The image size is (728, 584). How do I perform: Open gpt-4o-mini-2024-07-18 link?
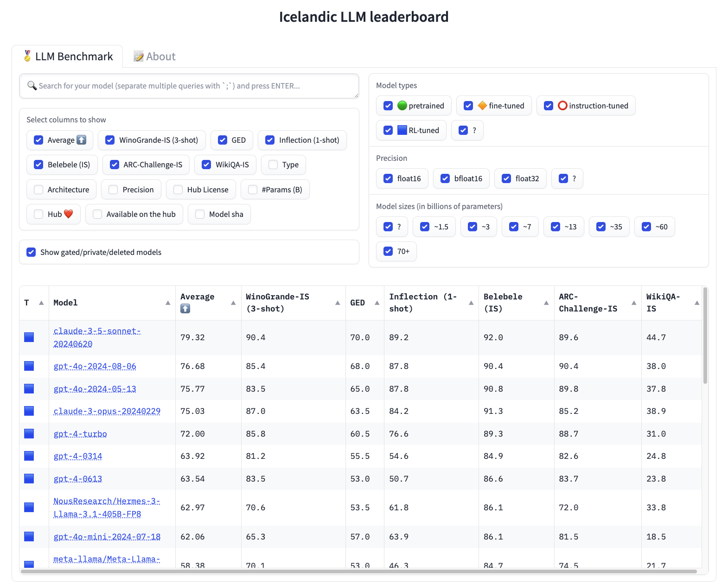pyautogui.click(x=107, y=537)
